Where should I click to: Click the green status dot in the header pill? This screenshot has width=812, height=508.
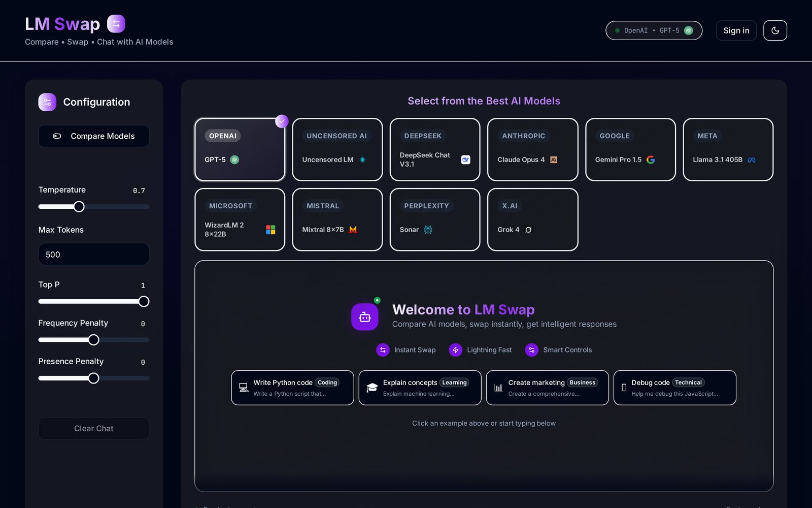pyautogui.click(x=617, y=30)
